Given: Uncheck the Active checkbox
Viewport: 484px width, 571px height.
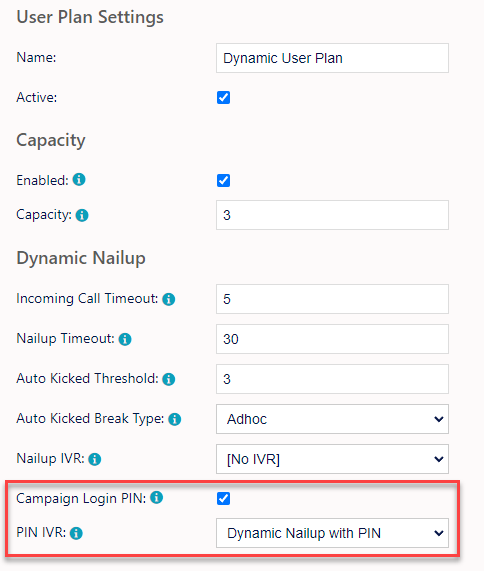Looking at the screenshot, I should (x=223, y=98).
